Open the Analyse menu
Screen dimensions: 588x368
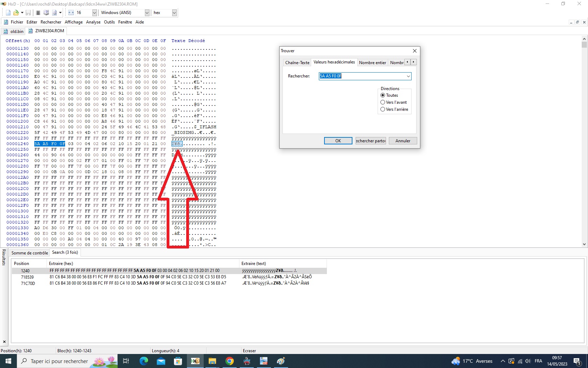click(x=93, y=22)
